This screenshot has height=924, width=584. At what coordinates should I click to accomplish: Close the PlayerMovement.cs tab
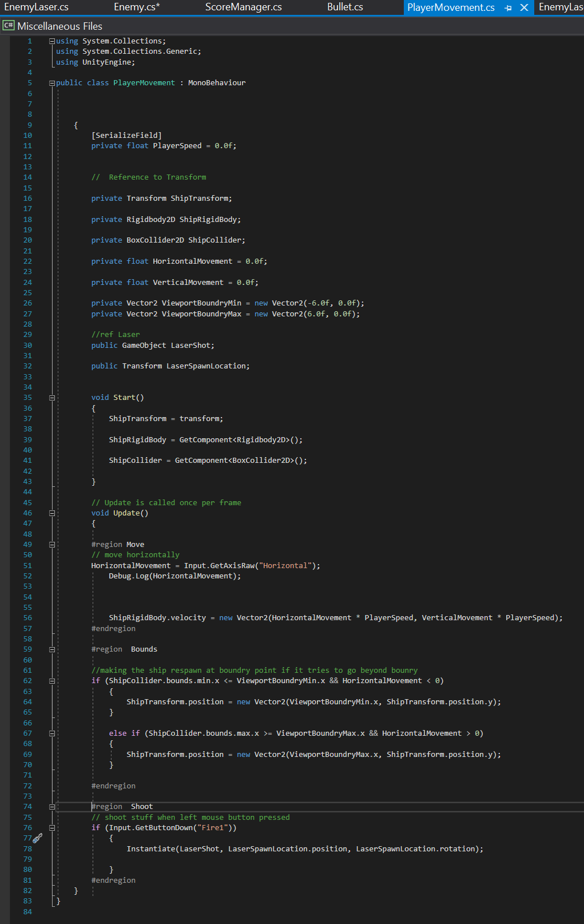click(x=524, y=7)
